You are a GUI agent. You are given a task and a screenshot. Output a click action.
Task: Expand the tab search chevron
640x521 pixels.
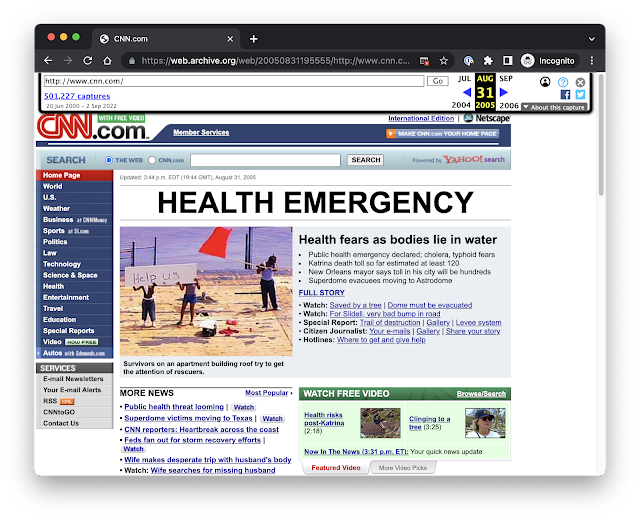point(591,39)
